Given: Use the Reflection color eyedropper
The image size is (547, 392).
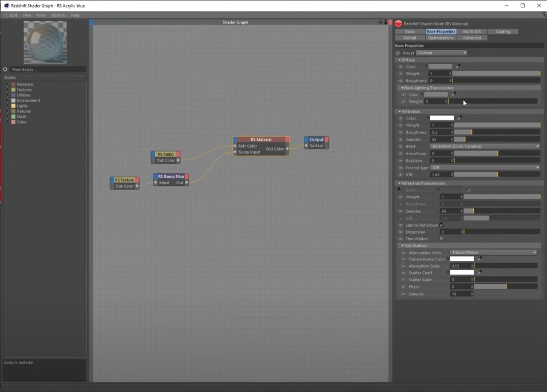Looking at the screenshot, I should click(459, 118).
